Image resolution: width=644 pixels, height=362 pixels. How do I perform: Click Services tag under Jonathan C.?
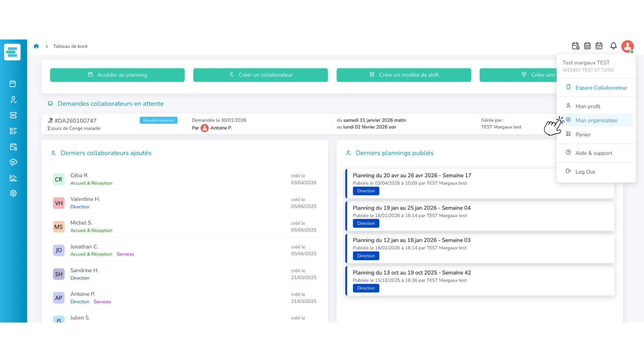point(125,254)
